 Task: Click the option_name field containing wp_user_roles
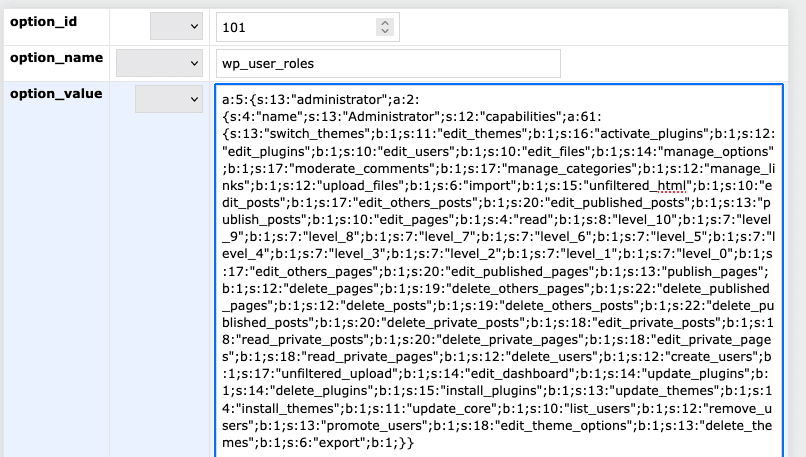click(x=388, y=64)
